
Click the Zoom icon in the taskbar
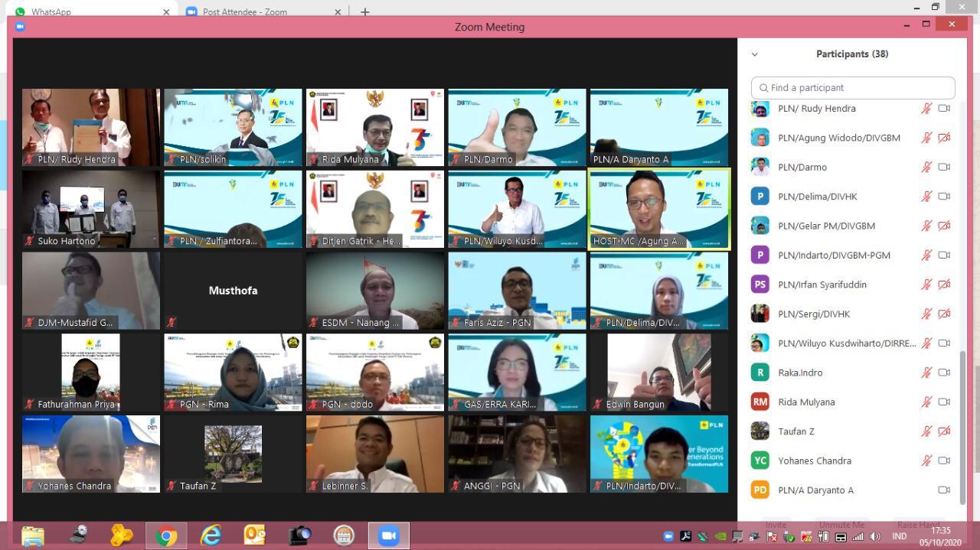click(389, 535)
